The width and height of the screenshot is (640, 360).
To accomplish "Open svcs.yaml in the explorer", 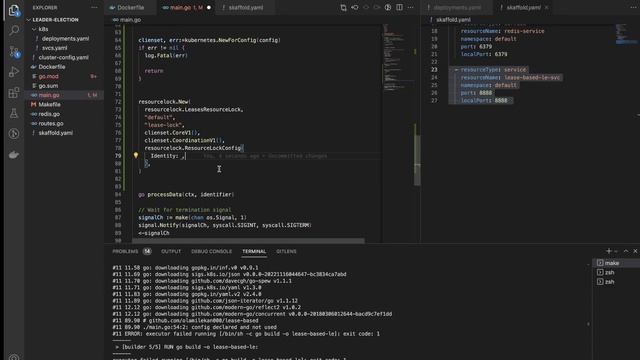I will click(x=55, y=48).
